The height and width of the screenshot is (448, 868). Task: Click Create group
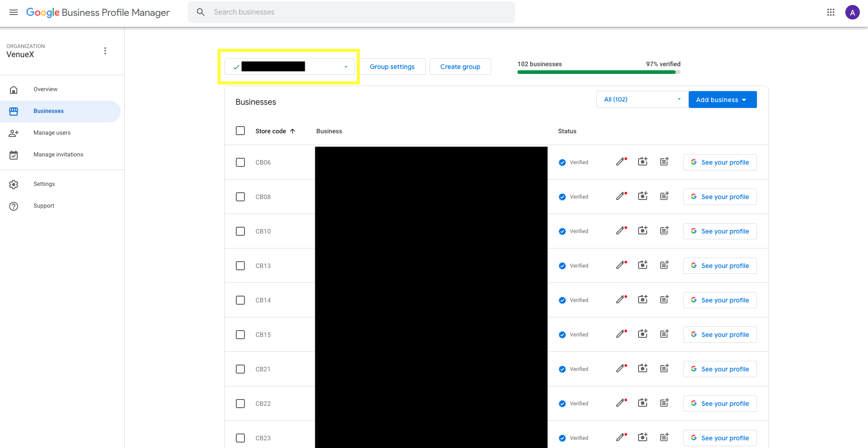pos(460,66)
